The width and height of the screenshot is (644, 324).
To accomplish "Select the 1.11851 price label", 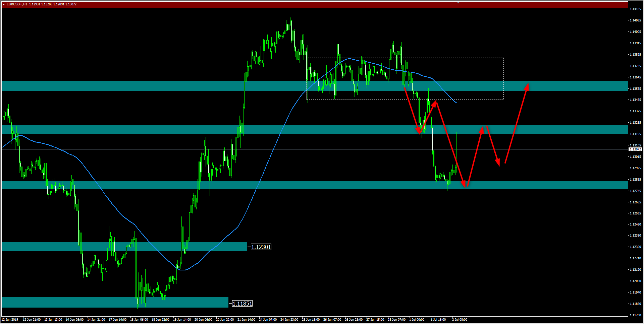I will (x=242, y=304).
